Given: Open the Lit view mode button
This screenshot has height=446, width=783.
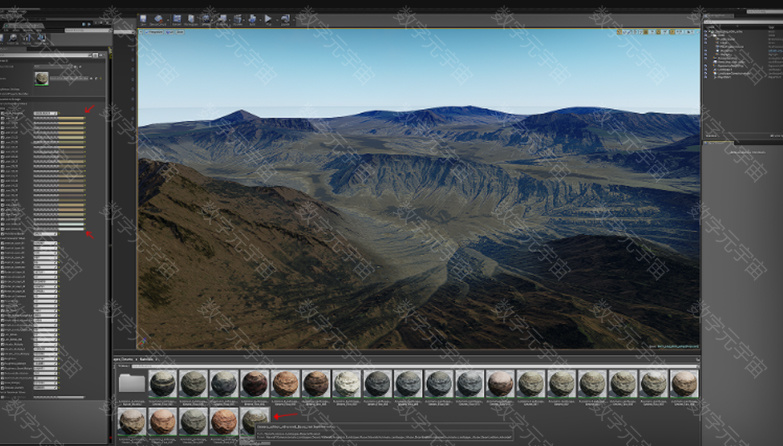Looking at the screenshot, I should point(169,32).
